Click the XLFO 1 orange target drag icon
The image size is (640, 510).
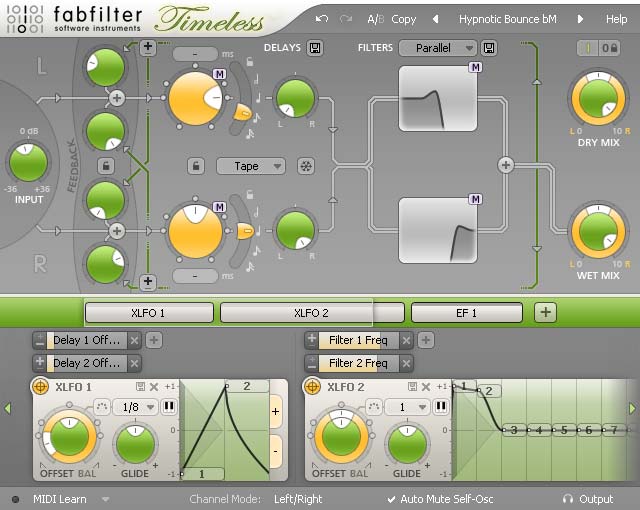click(x=40, y=386)
